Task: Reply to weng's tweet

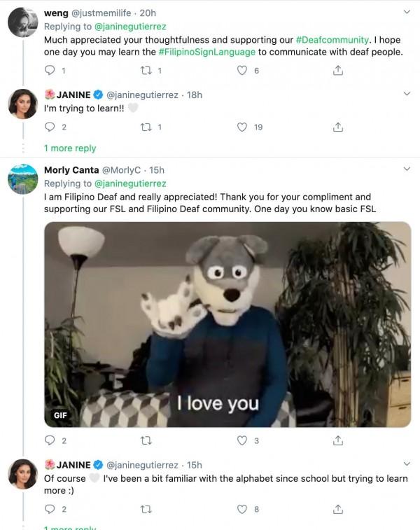Action: coord(50,70)
